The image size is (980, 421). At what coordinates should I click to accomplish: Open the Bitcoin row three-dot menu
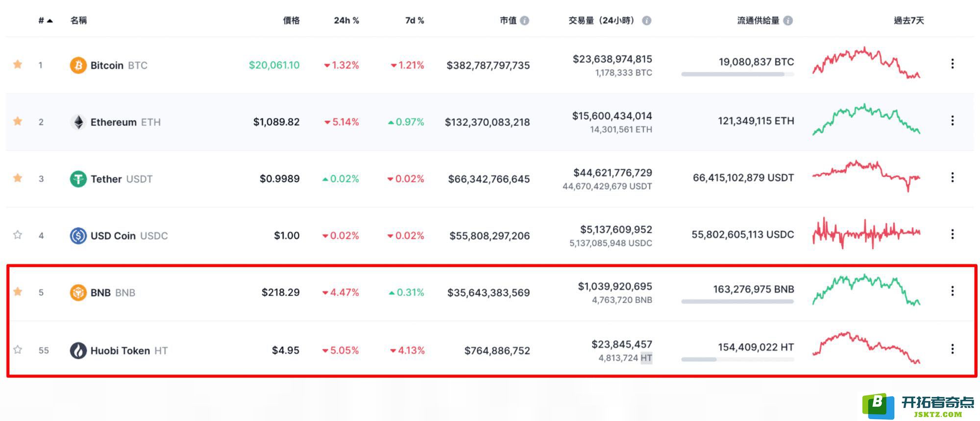coord(952,64)
